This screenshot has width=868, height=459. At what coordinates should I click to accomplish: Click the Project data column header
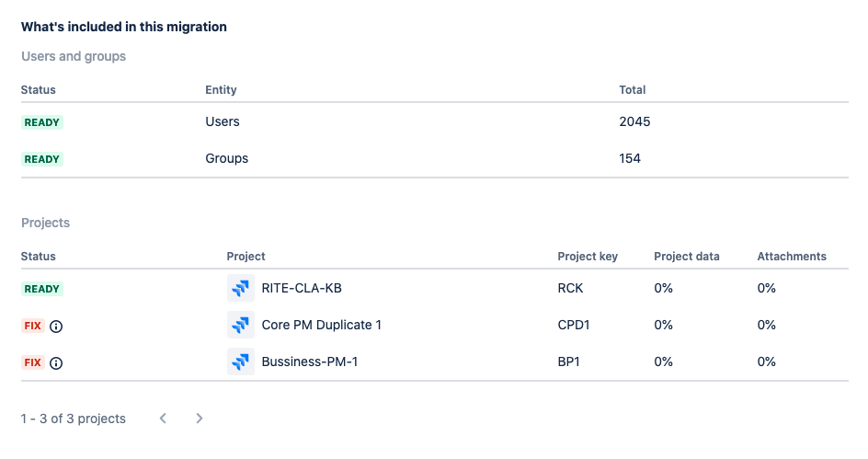pyautogui.click(x=687, y=257)
